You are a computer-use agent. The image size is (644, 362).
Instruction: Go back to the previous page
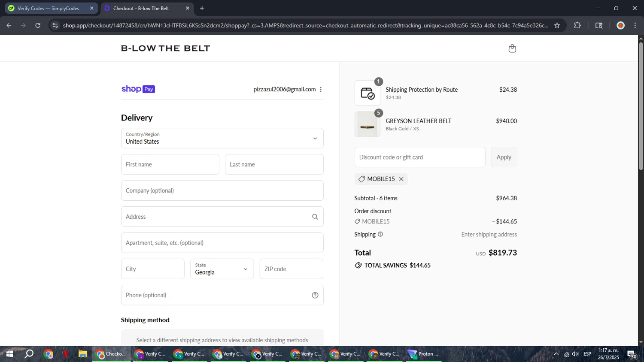coord(9,25)
